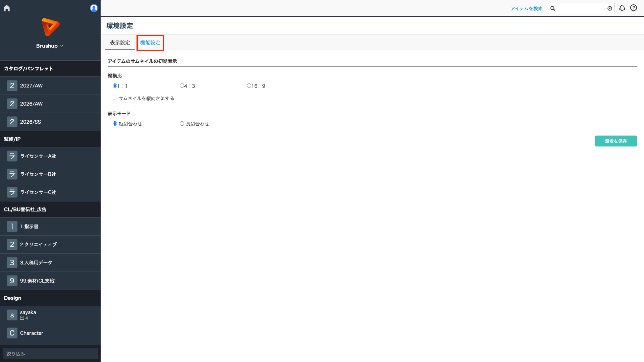Open the 1.指示書 project
This screenshot has height=362, width=644.
[x=50, y=227]
